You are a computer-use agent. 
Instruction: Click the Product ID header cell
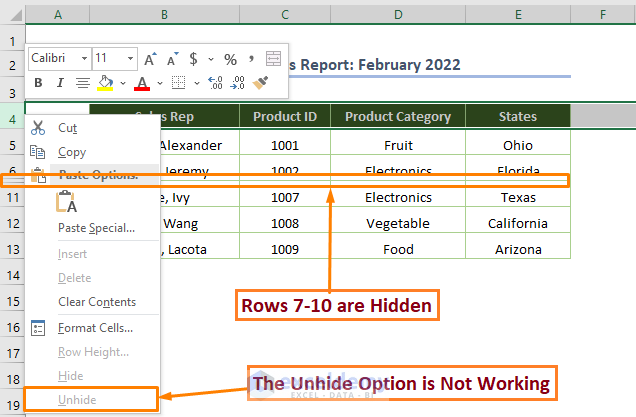285,116
